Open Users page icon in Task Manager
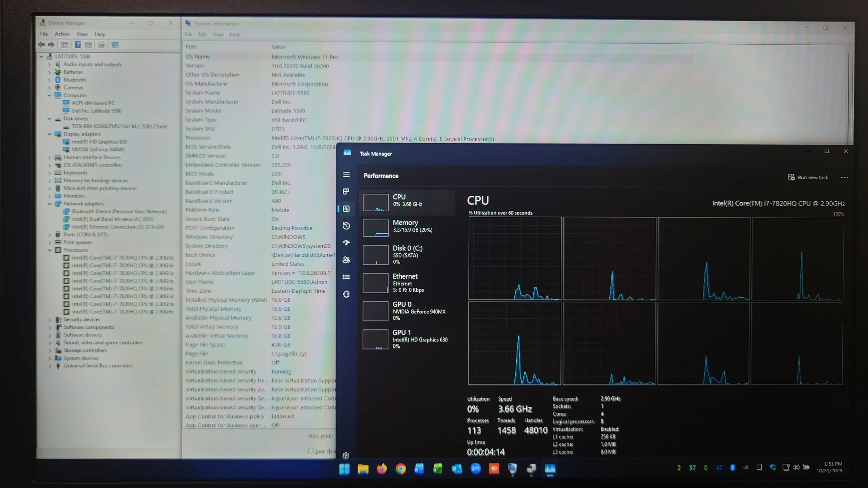868x488 pixels. (346, 260)
